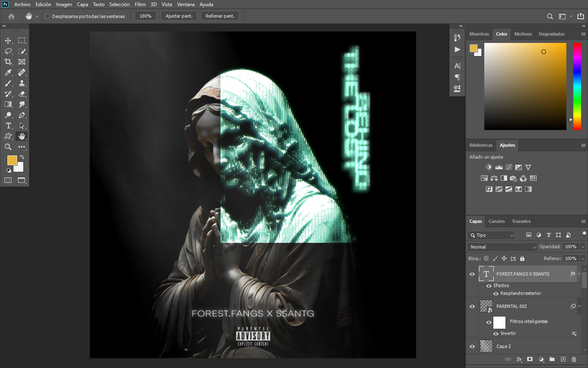This screenshot has width=588, height=368.
Task: Select the Move tool
Action: click(8, 41)
